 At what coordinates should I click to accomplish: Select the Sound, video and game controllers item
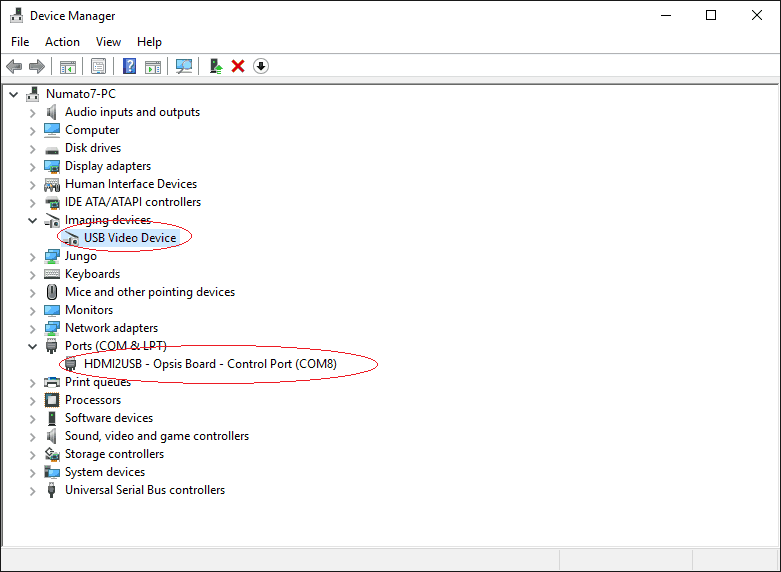point(157,436)
